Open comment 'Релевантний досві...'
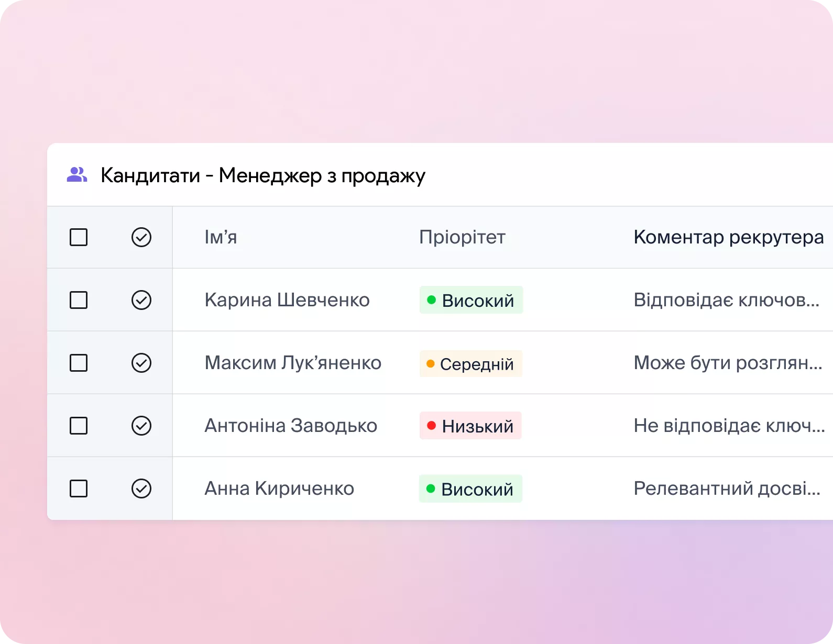 coord(727,488)
